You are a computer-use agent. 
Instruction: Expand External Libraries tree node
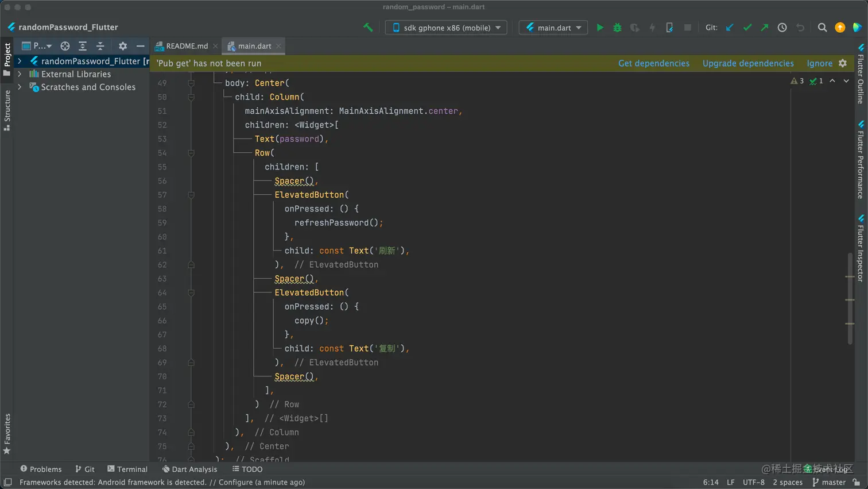(20, 74)
